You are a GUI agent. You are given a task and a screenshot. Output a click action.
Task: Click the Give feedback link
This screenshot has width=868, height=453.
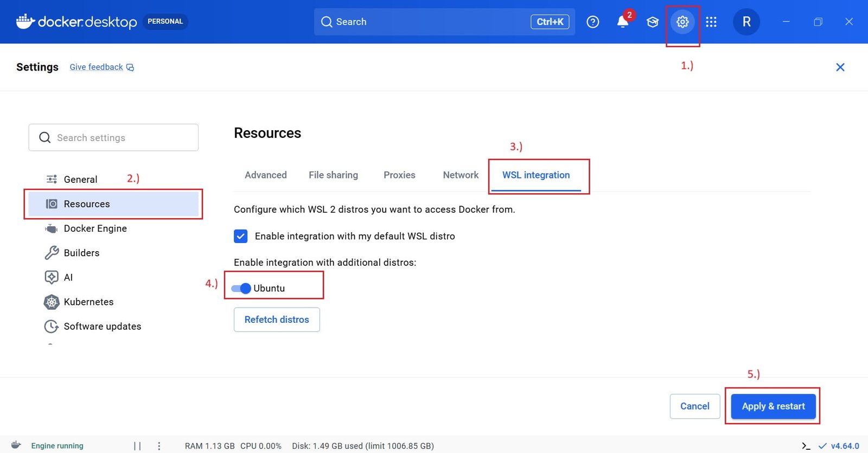pyautogui.click(x=101, y=67)
